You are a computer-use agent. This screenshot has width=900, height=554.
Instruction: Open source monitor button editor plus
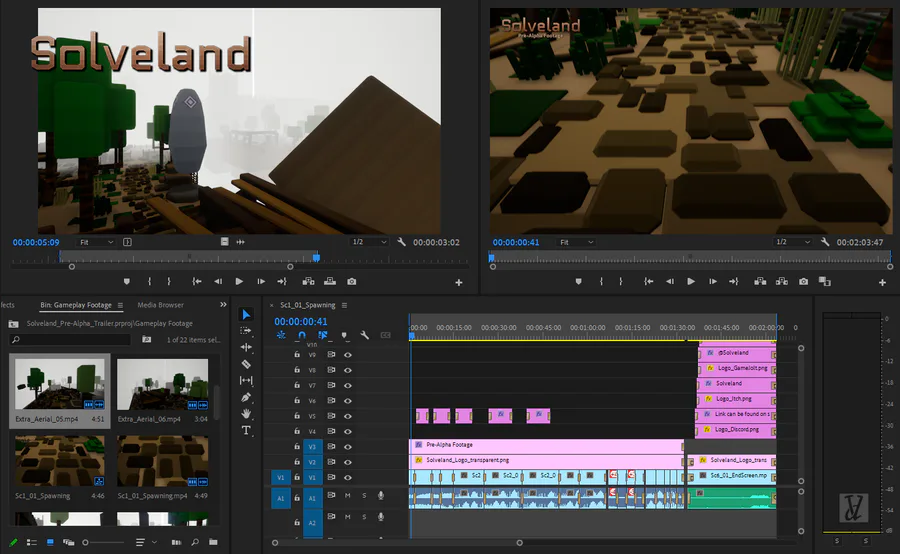click(459, 282)
